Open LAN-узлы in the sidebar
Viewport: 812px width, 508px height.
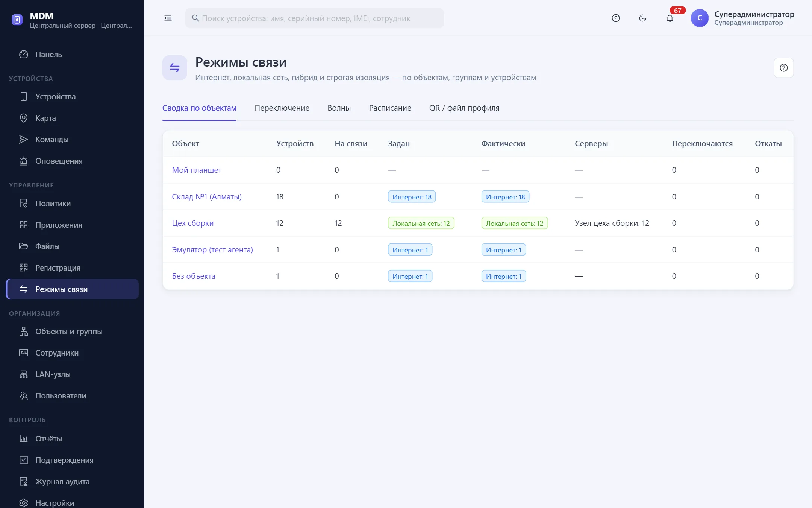click(x=72, y=374)
